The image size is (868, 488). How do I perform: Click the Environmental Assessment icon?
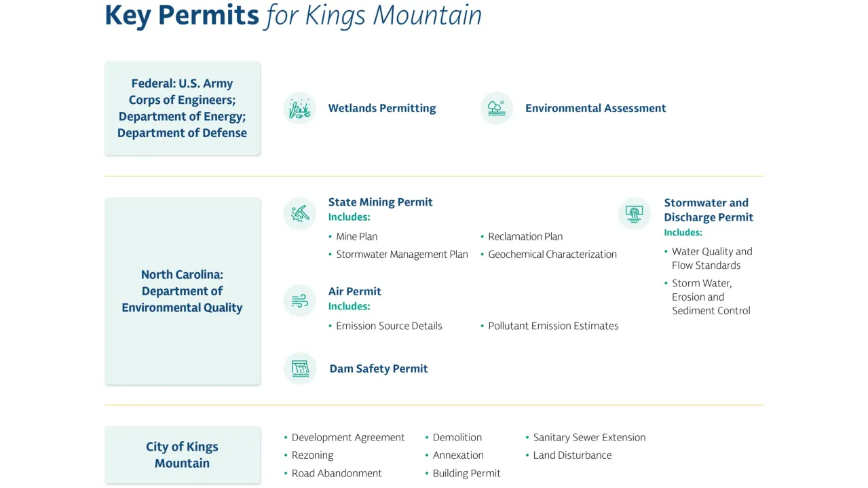click(496, 108)
